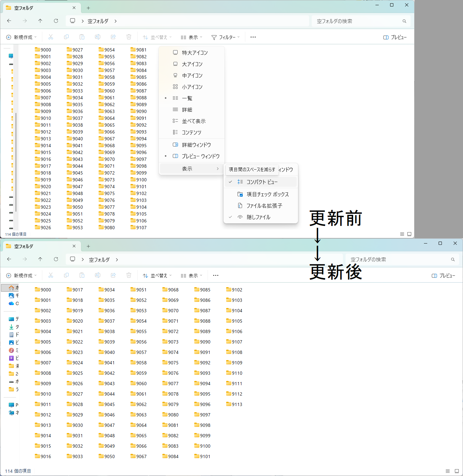Select 並べて表示 tiles view
This screenshot has height=476, width=463.
(x=192, y=121)
